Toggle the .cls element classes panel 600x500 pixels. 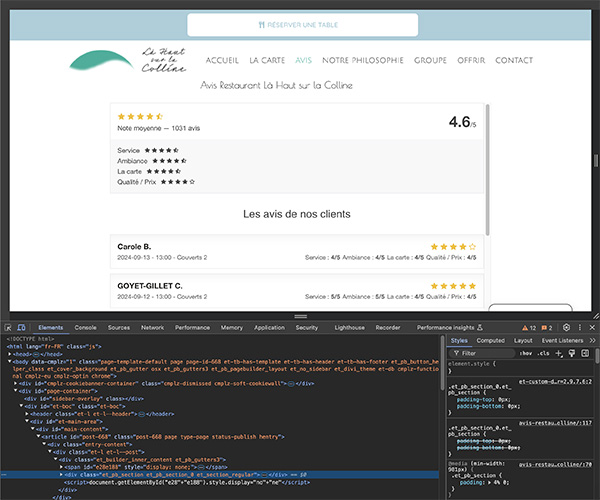(x=543, y=353)
